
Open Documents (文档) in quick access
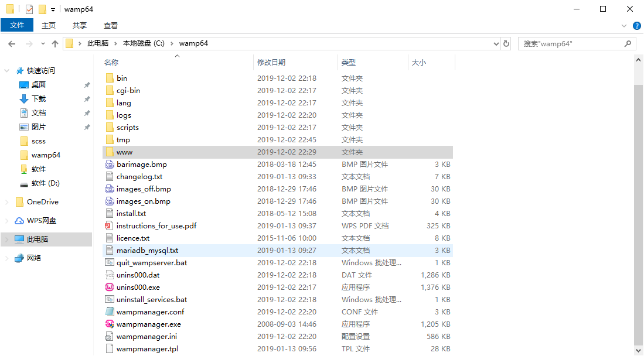click(39, 112)
